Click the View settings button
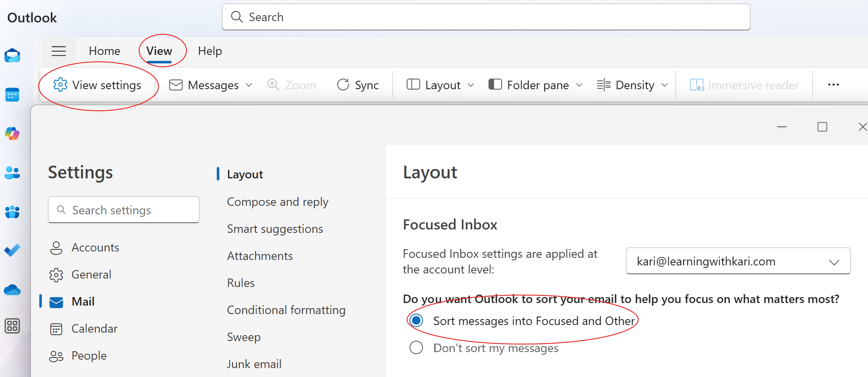 point(98,85)
